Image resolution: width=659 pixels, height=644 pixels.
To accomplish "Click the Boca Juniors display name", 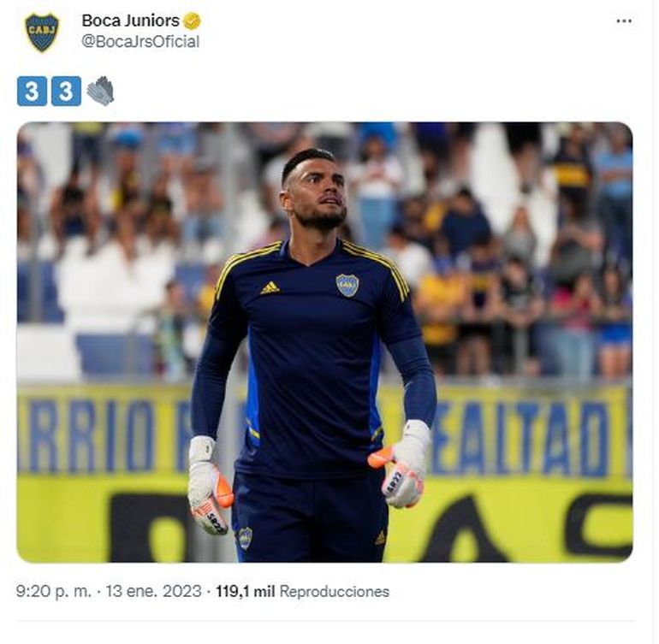I will (130, 21).
